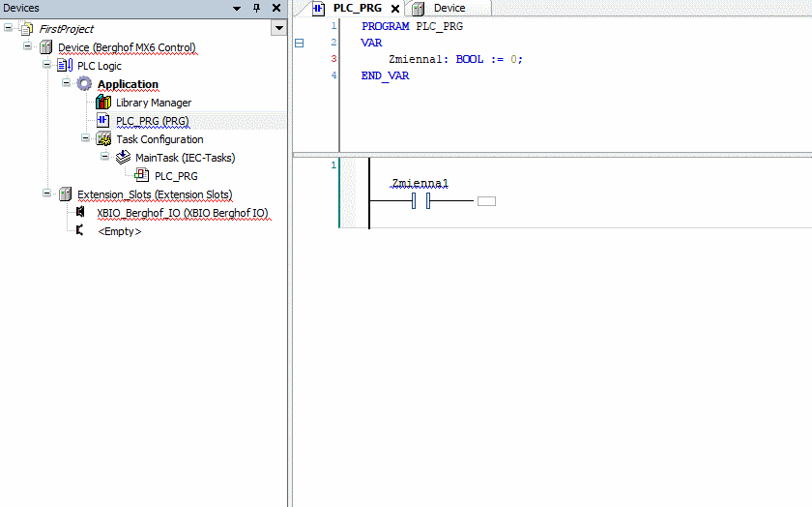
Task: Collapse the FirstProject tree node
Action: click(x=9, y=27)
